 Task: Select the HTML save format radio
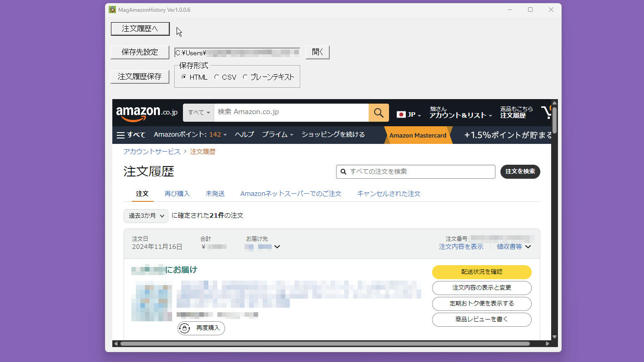pos(184,77)
